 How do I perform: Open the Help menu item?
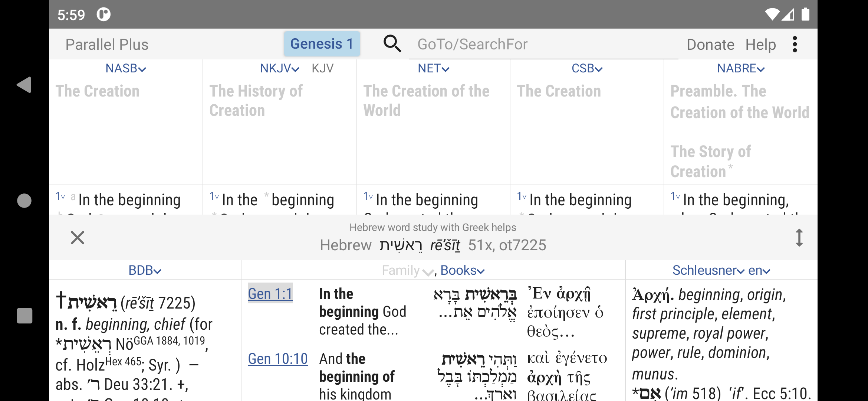760,45
